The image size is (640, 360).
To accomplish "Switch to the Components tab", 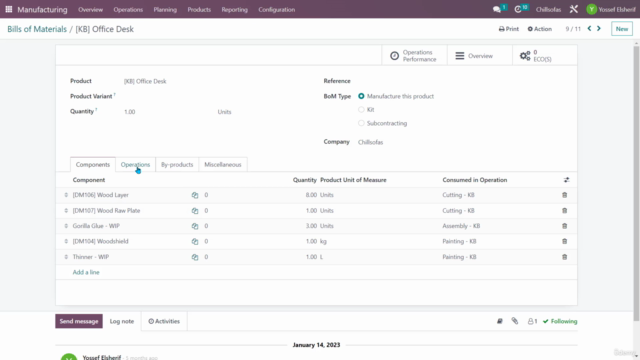I will (93, 164).
